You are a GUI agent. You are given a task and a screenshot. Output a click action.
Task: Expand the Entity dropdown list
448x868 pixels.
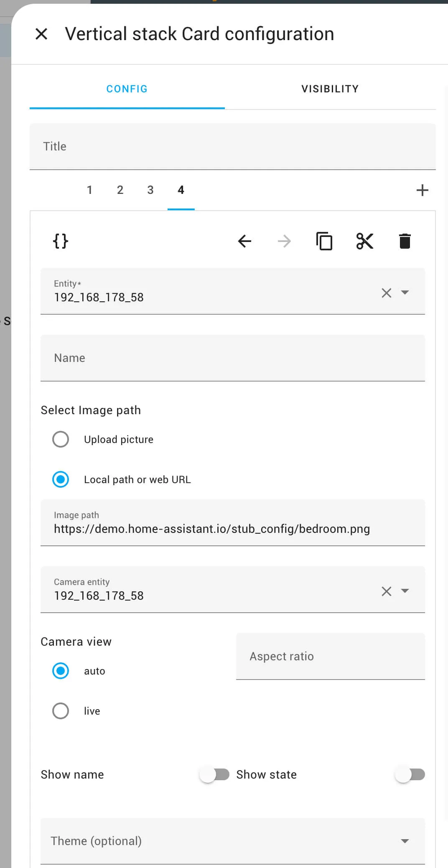coord(405,293)
